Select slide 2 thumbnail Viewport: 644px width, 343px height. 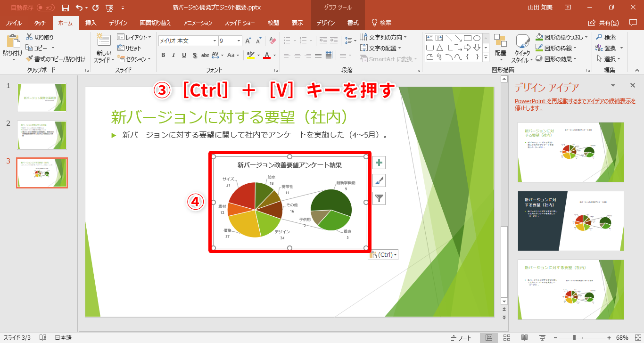pos(42,135)
